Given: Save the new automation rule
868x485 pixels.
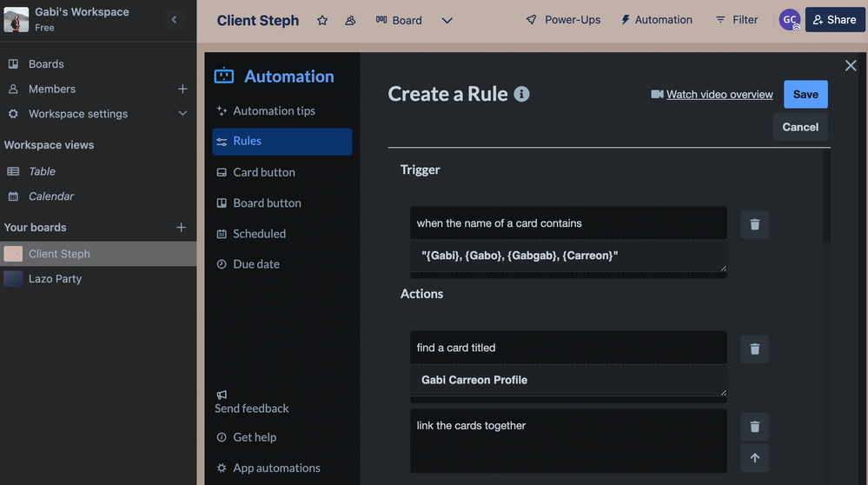Looking at the screenshot, I should click(x=805, y=94).
